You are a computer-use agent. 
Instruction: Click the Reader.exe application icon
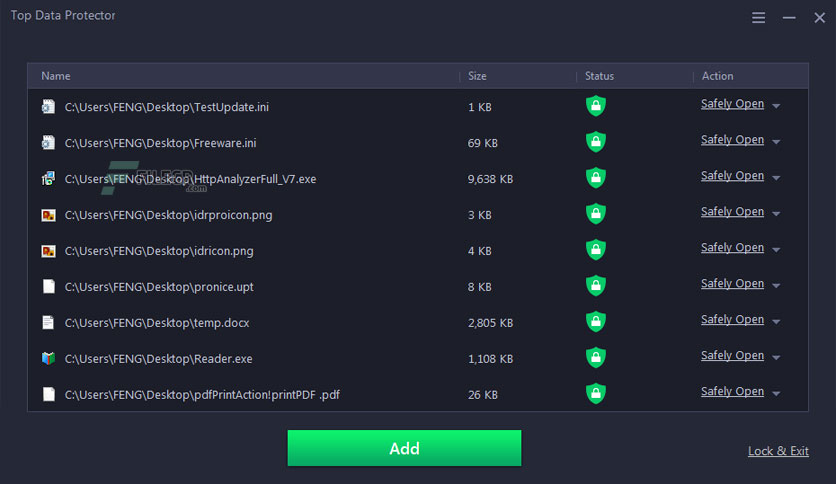(x=49, y=358)
